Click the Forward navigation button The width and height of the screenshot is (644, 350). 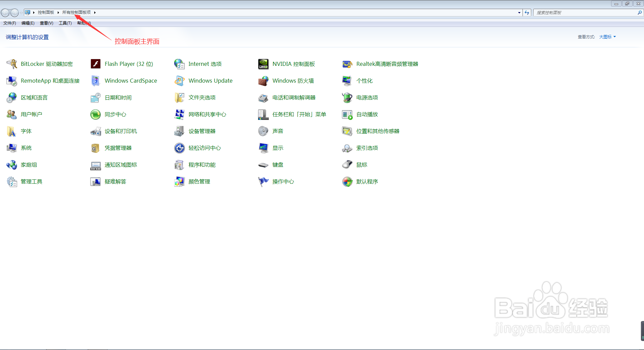click(x=14, y=13)
